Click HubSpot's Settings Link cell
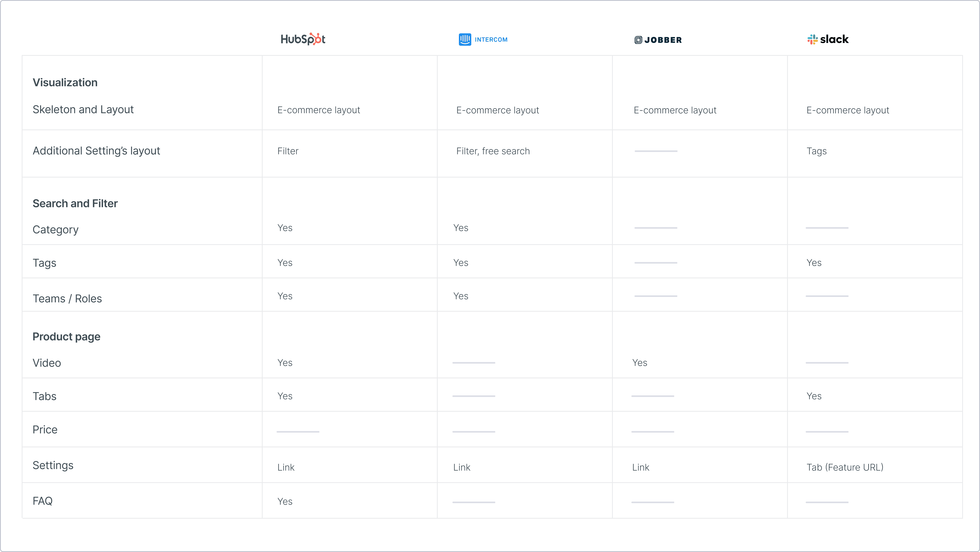Screen dimensions: 980x552 coord(286,467)
